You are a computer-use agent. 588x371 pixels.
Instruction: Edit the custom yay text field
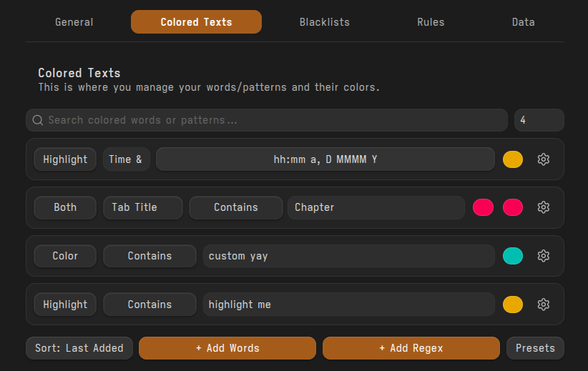349,256
